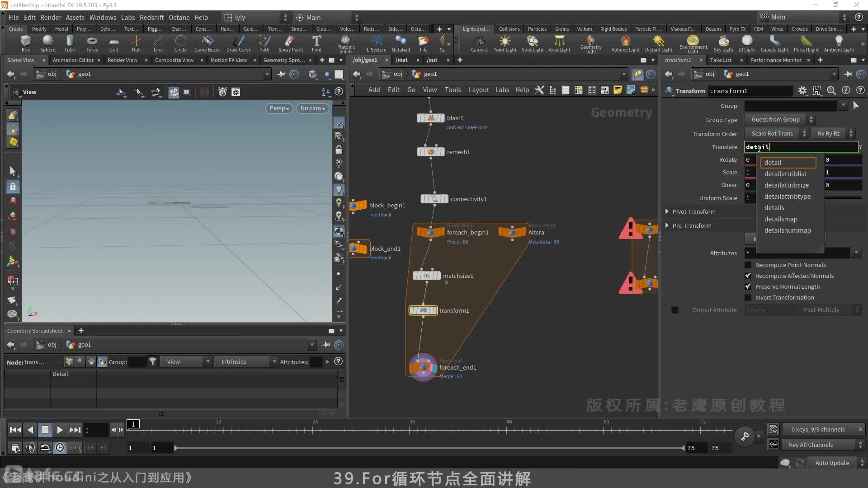
Task: Click the Connectivity node icon
Action: [x=434, y=198]
